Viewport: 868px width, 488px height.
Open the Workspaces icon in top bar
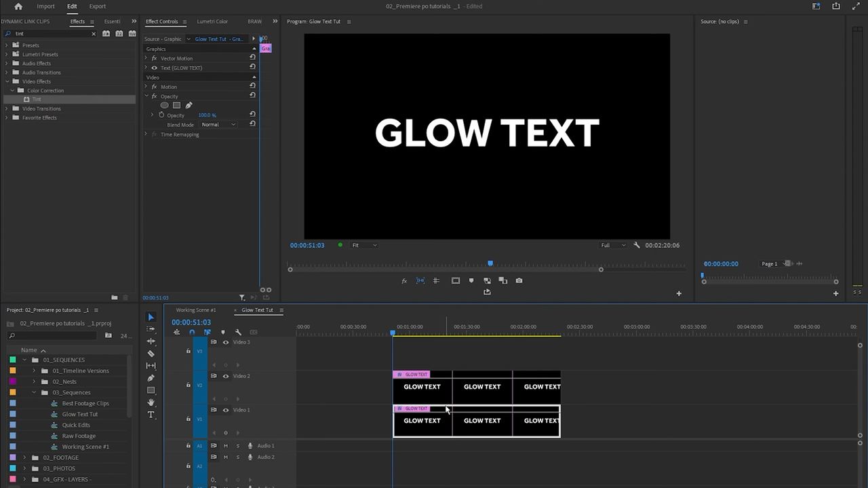[x=816, y=6]
